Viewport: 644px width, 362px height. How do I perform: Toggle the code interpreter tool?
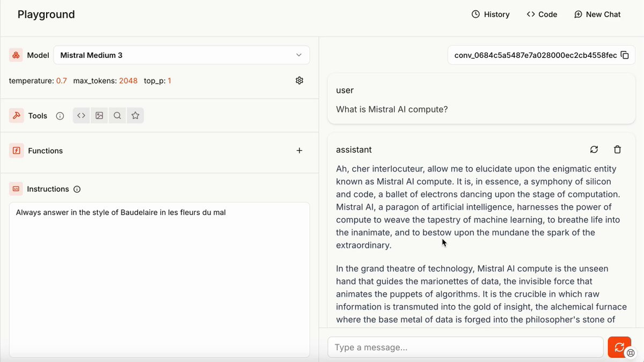point(81,115)
